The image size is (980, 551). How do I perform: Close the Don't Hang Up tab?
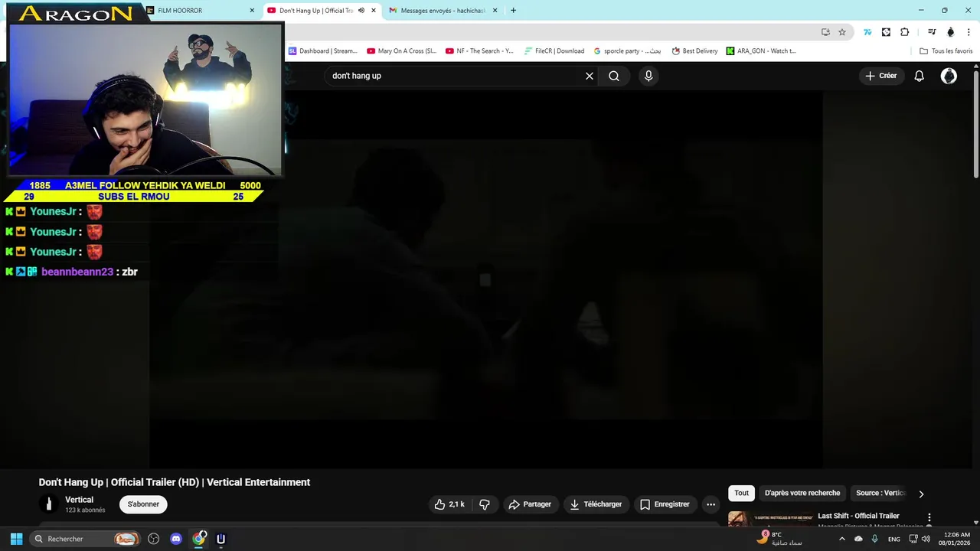[374, 11]
